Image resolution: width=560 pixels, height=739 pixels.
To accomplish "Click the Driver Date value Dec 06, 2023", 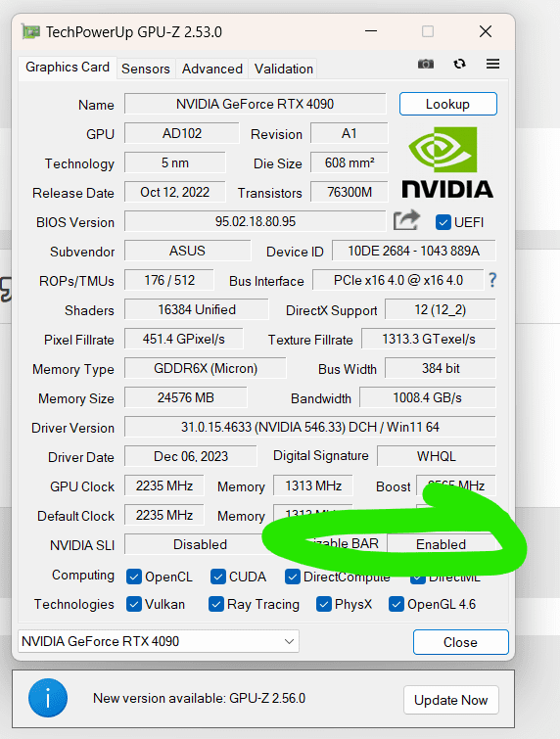I will 191,456.
